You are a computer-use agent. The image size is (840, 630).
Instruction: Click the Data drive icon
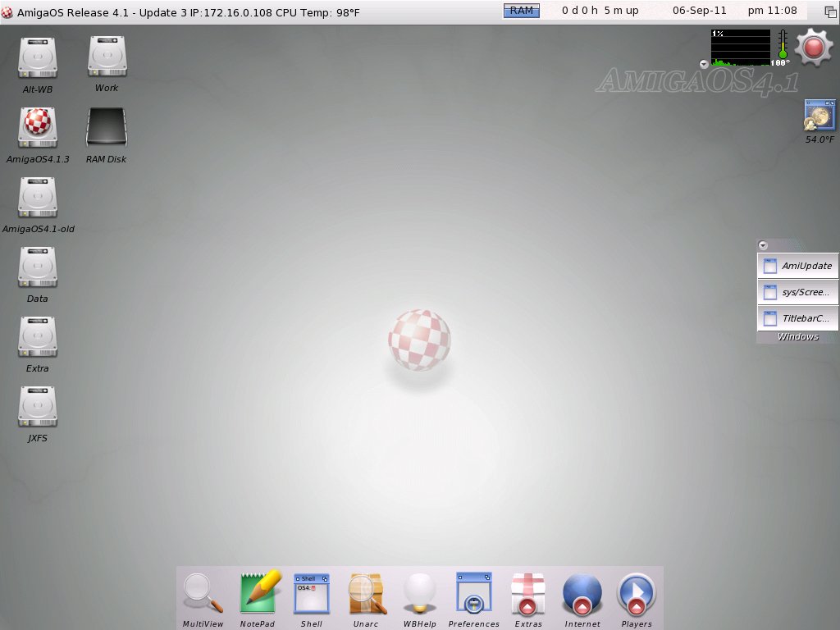click(x=38, y=267)
